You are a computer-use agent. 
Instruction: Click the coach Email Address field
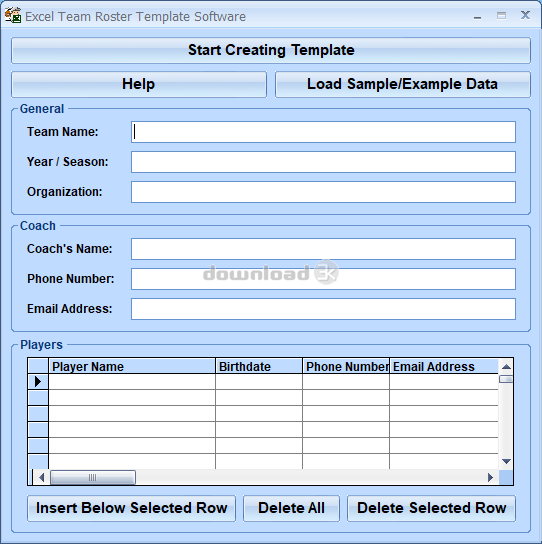coord(323,309)
